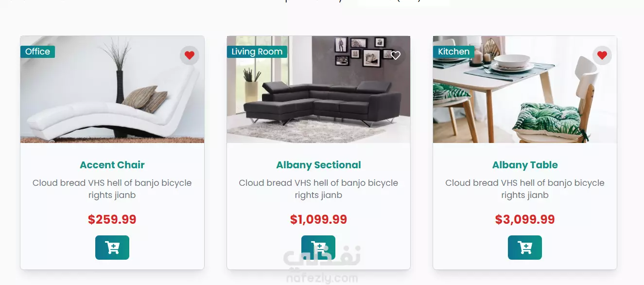
Task: Select the Kitchen category tag
Action: pos(453,52)
